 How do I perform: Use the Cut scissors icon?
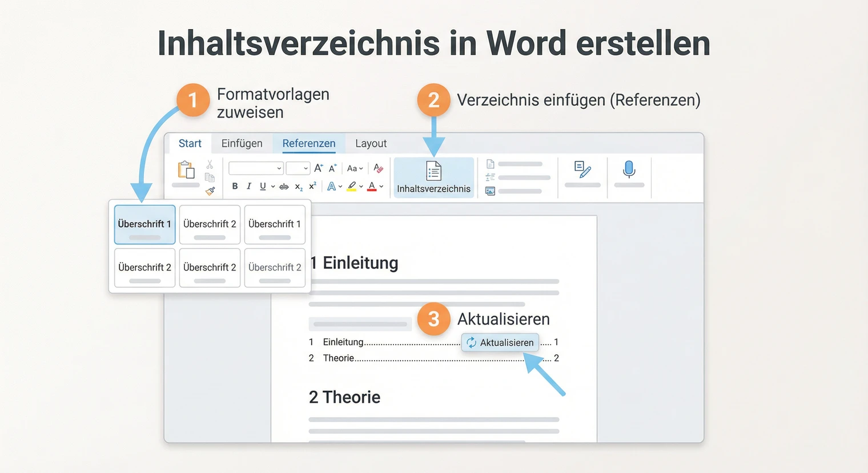(209, 164)
